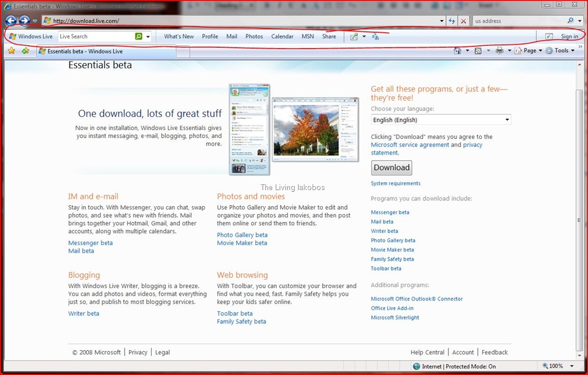Click inside the Live Search toolbar field
The image size is (588, 375).
point(96,36)
